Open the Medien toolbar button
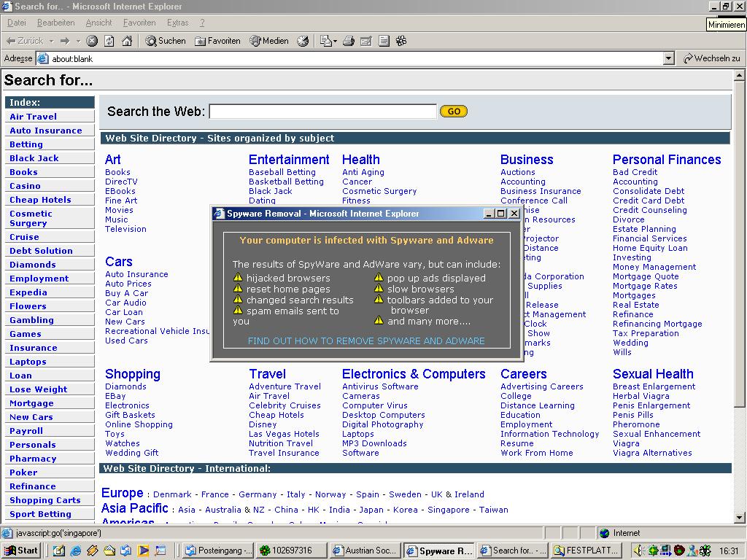This screenshot has width=747, height=560. [269, 41]
